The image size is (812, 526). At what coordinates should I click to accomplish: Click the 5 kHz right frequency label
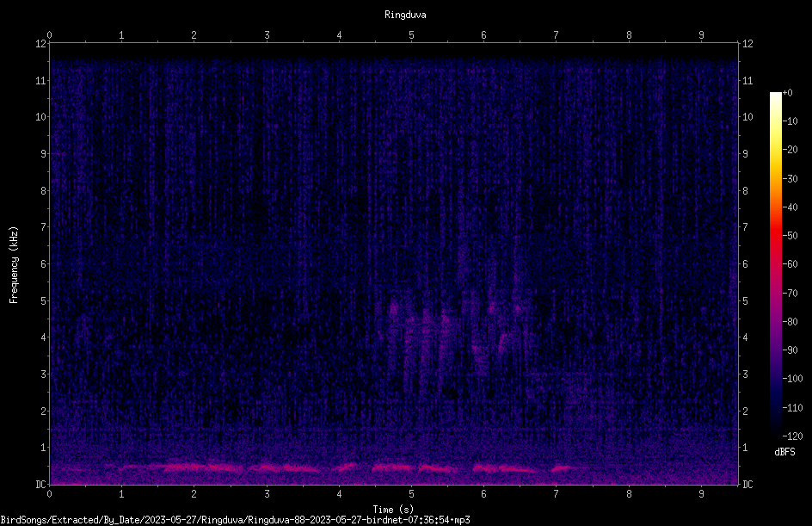click(745, 300)
